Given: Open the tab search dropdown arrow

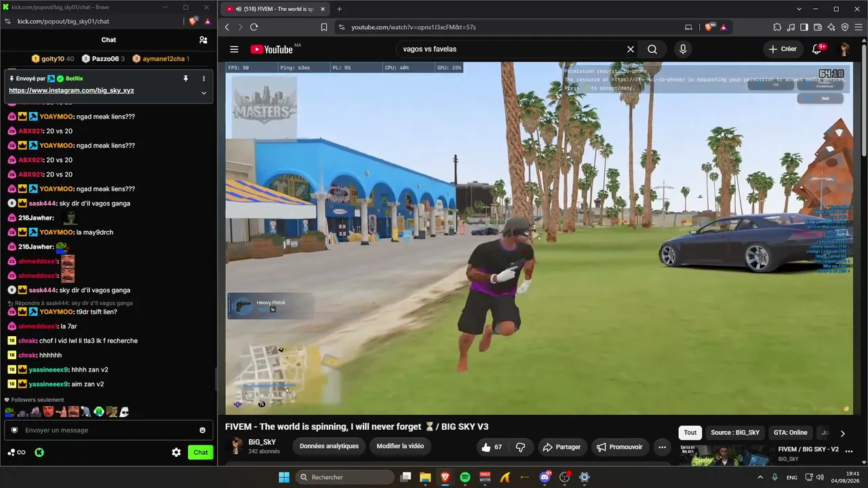Looking at the screenshot, I should [x=800, y=9].
